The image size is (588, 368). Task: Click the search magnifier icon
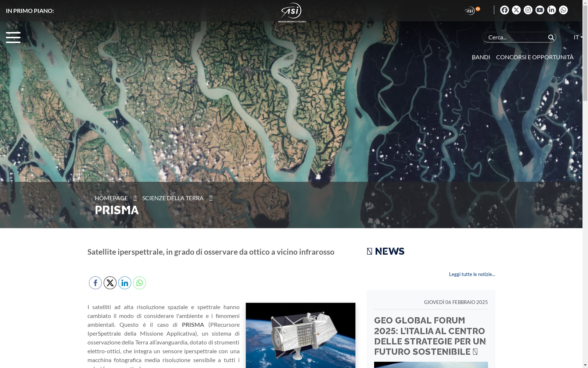click(x=551, y=38)
